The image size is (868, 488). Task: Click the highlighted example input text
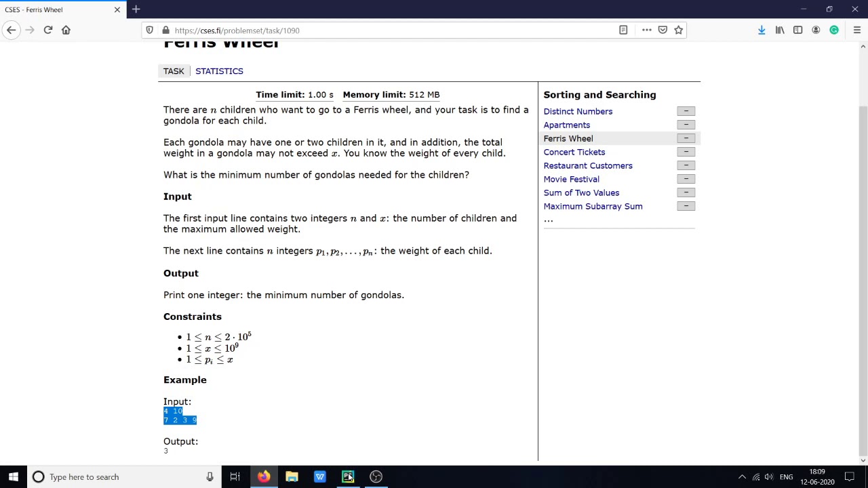tap(180, 415)
